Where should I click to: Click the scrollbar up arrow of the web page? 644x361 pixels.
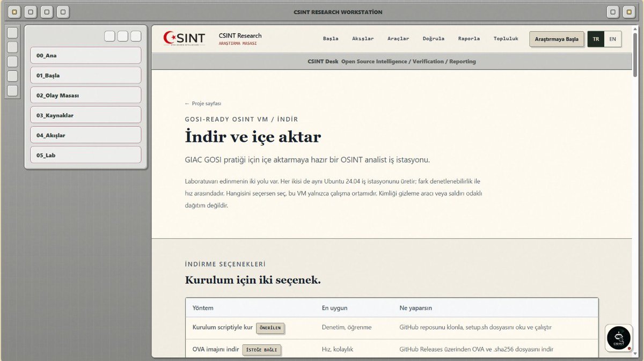636,29
